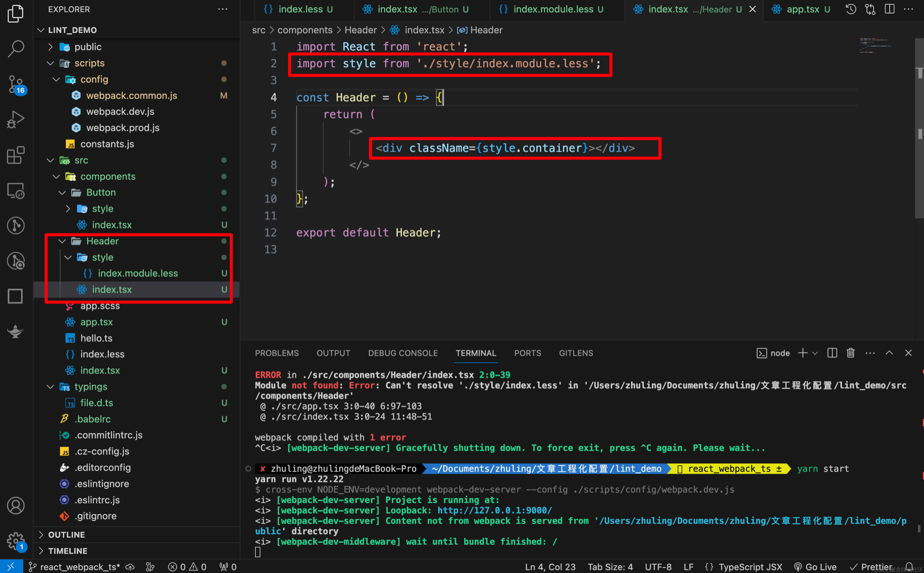Open the GITLENS panel tab
The image size is (924, 573).
coord(576,353)
